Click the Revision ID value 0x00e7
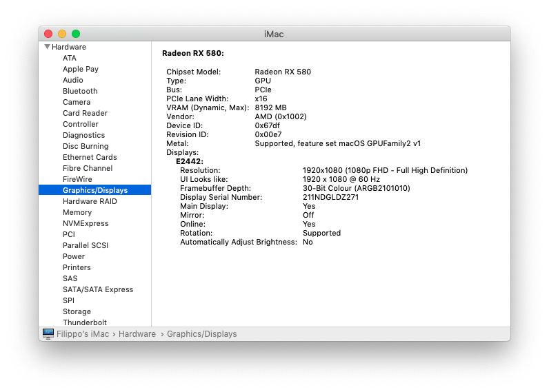The width and height of the screenshot is (549, 392). pyautogui.click(x=268, y=134)
